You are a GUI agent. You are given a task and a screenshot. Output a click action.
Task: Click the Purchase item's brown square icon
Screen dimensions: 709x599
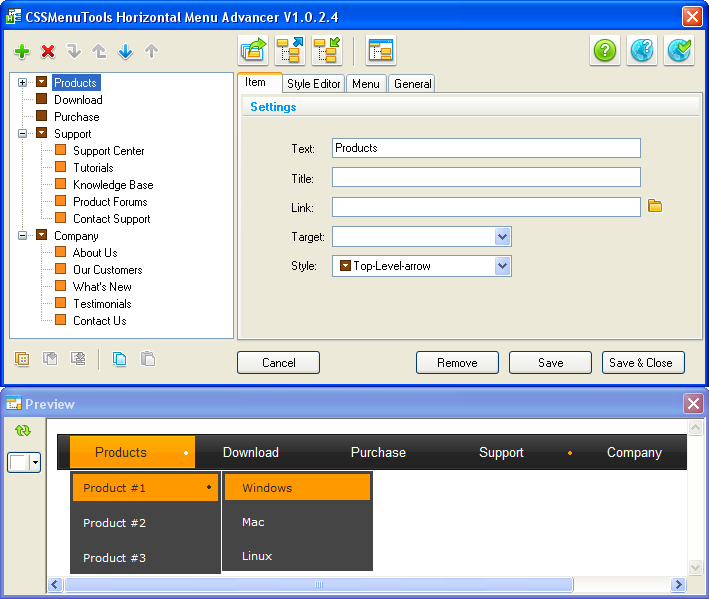pos(42,116)
